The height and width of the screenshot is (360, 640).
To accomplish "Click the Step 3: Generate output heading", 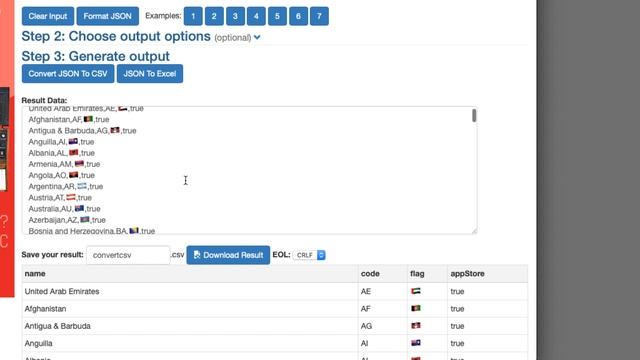I will tap(96, 56).
